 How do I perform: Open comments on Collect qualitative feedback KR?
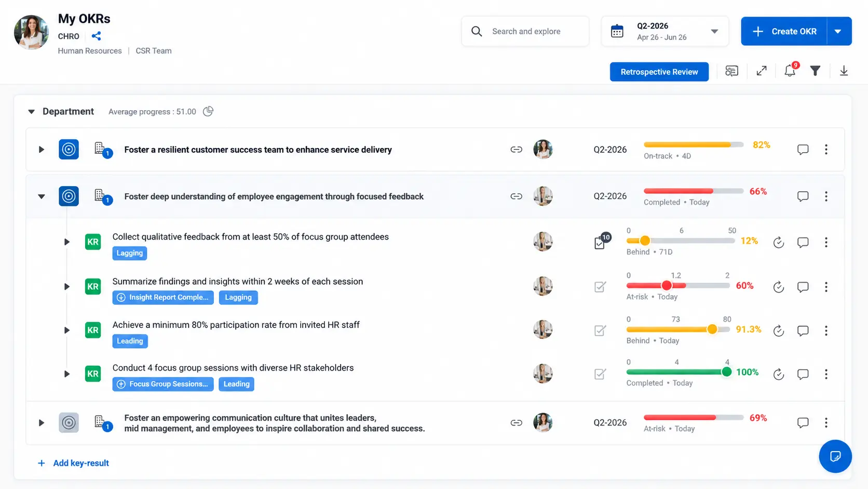pos(803,242)
